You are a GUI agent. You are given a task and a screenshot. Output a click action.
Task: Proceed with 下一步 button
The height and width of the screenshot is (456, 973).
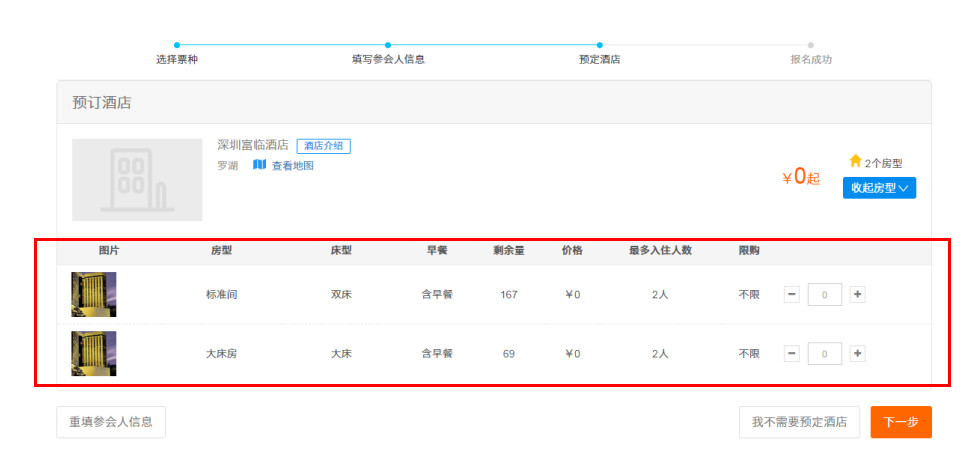901,422
